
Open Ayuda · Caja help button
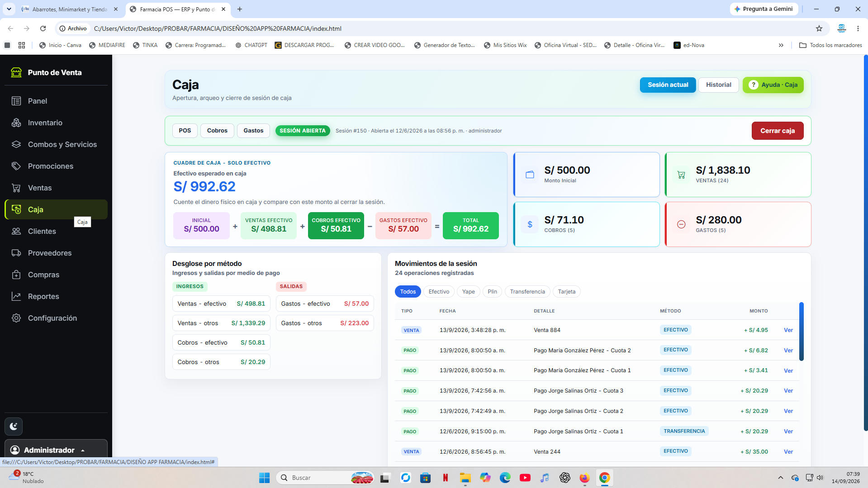[773, 85]
